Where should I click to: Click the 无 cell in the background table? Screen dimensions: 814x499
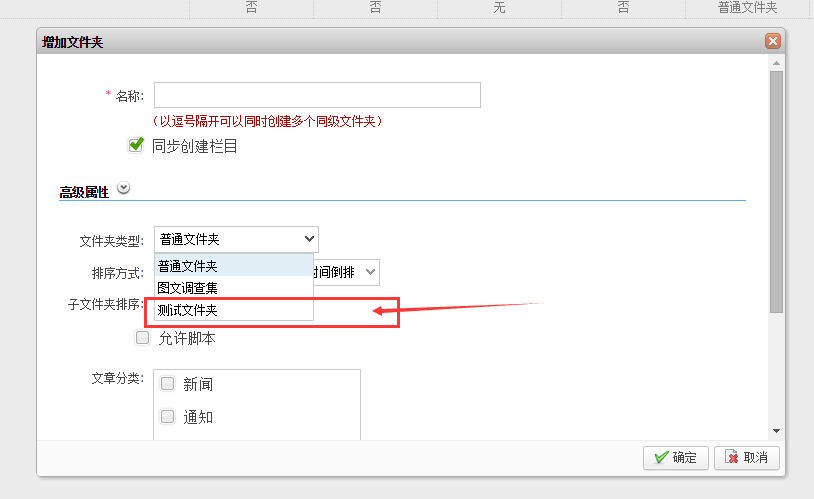499,8
